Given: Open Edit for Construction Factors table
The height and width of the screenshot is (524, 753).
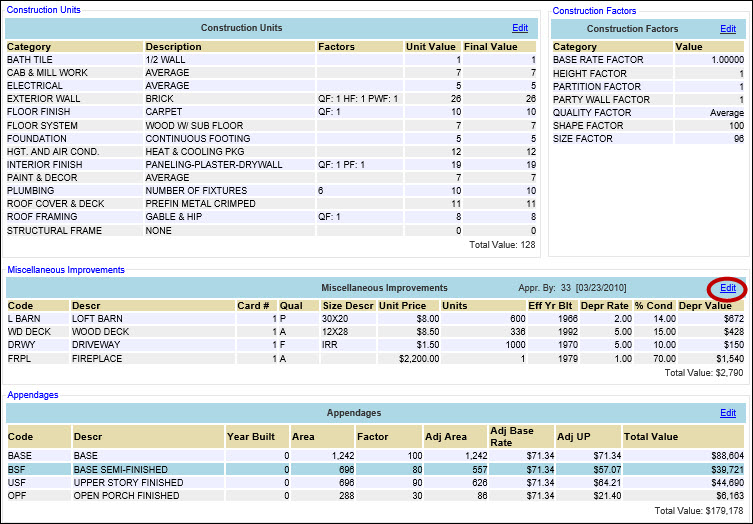Looking at the screenshot, I should 728,29.
